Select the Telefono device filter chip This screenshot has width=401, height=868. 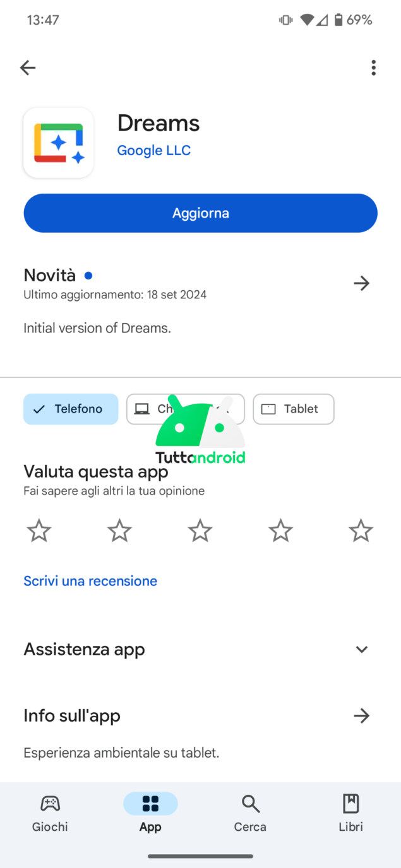click(71, 409)
